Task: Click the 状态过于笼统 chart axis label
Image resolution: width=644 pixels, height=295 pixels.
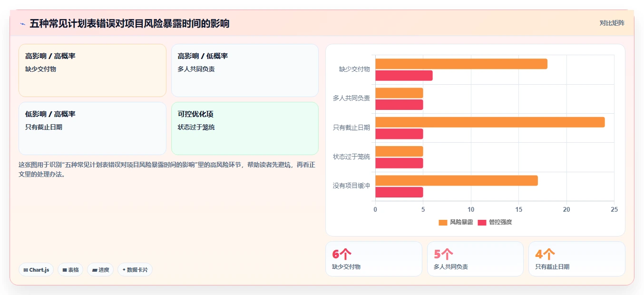Action: [x=351, y=157]
